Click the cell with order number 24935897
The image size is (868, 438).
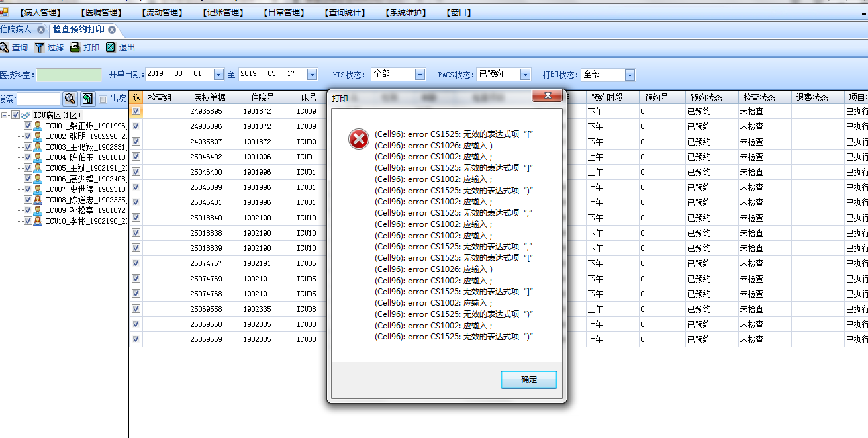click(x=215, y=142)
